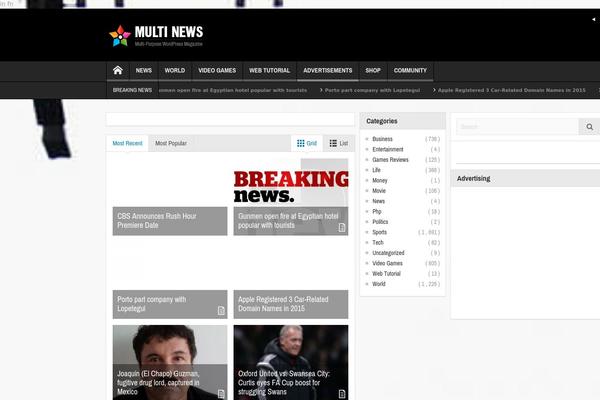Click ticker headline Apple Registered 3 Car-Related Domain Names
This screenshot has height=400, width=600.
tap(512, 90)
